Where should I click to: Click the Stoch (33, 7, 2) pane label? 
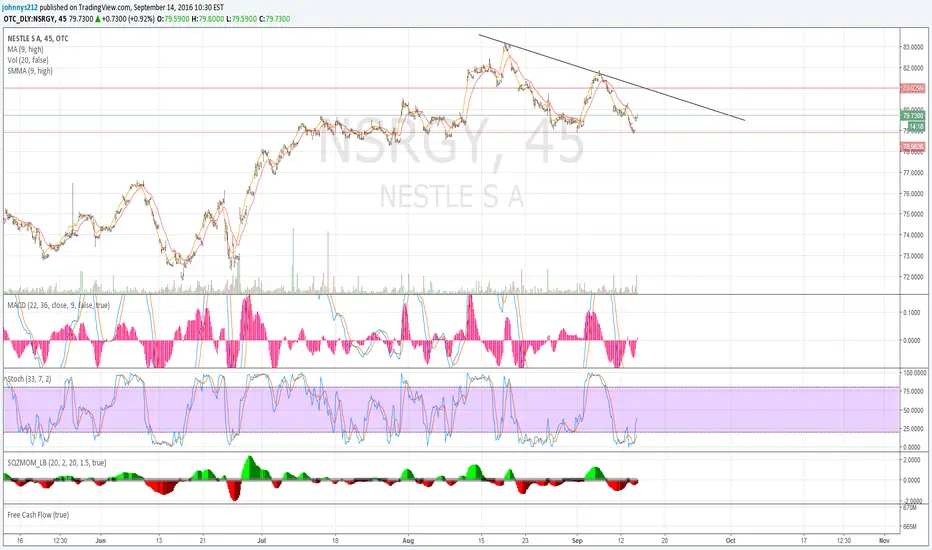tap(29, 379)
